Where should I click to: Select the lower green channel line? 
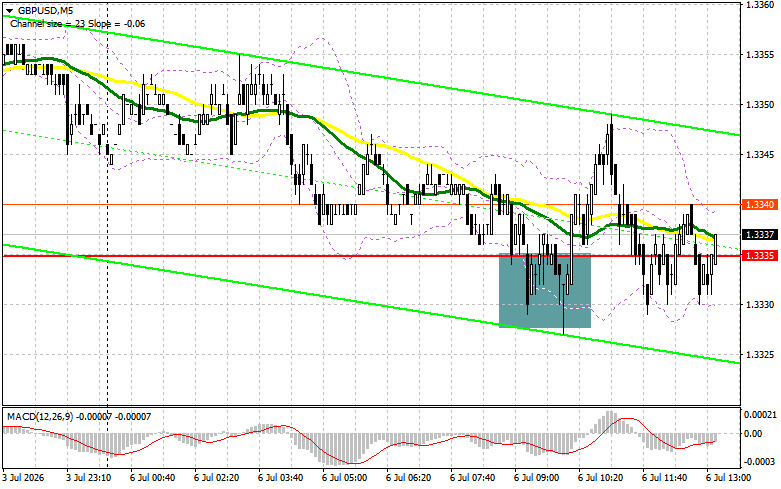pos(371,304)
